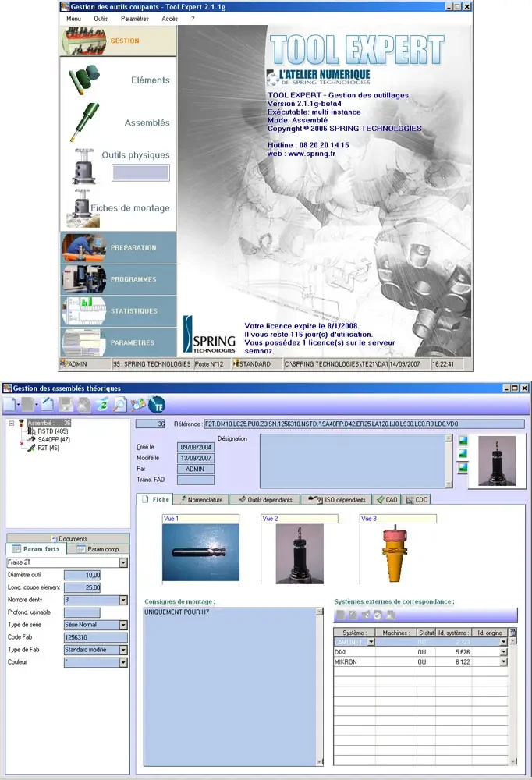Click the pencil edit-document toolbar icon
The height and width of the screenshot is (780, 532).
[48, 404]
